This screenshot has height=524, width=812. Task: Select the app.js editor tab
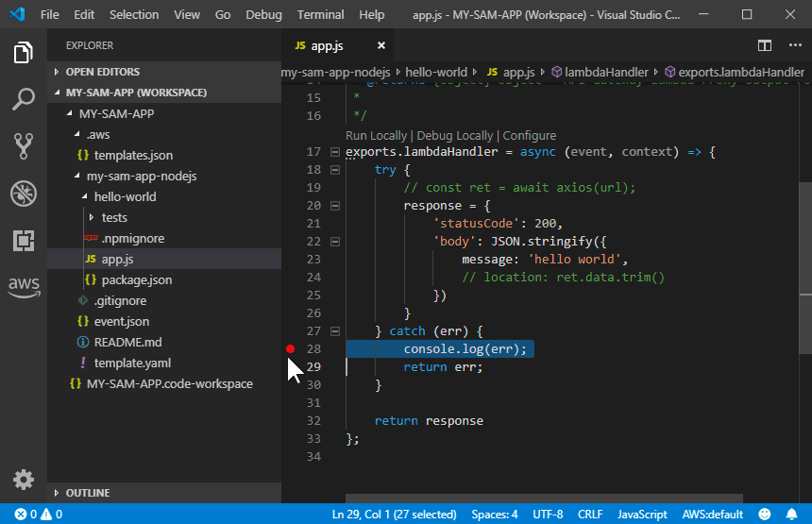(x=337, y=45)
